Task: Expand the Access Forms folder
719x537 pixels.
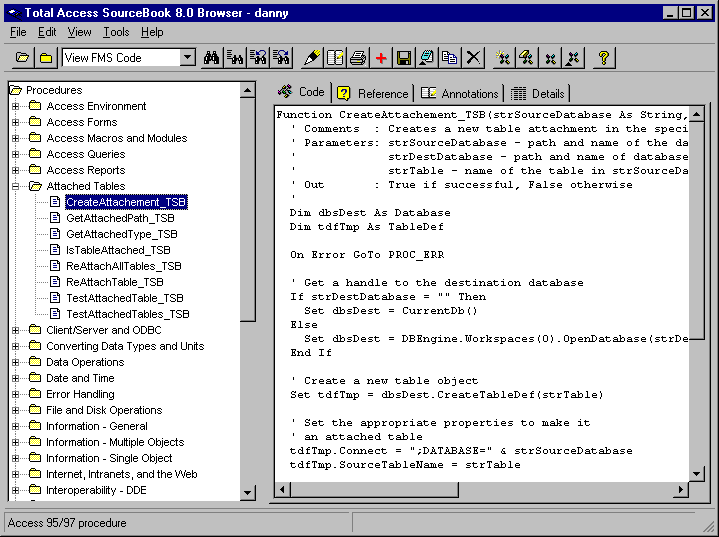Action: tap(15, 122)
